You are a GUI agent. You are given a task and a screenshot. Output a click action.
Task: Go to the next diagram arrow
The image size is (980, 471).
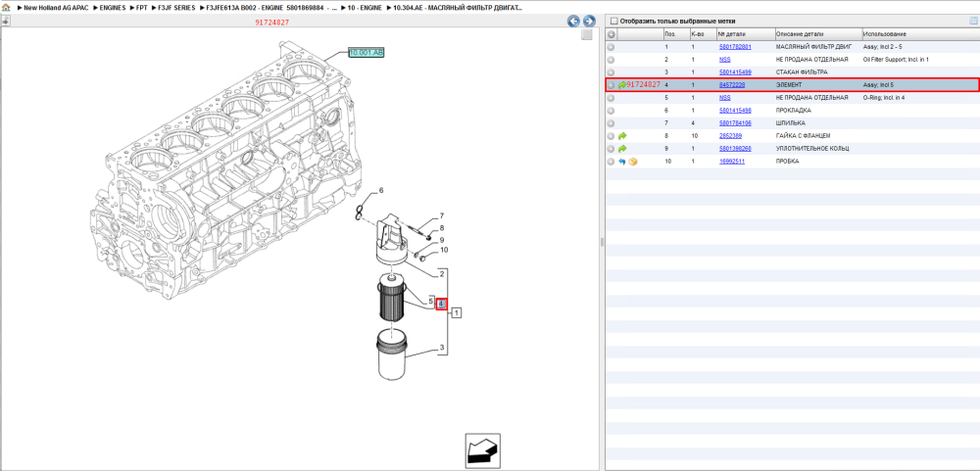[x=588, y=22]
